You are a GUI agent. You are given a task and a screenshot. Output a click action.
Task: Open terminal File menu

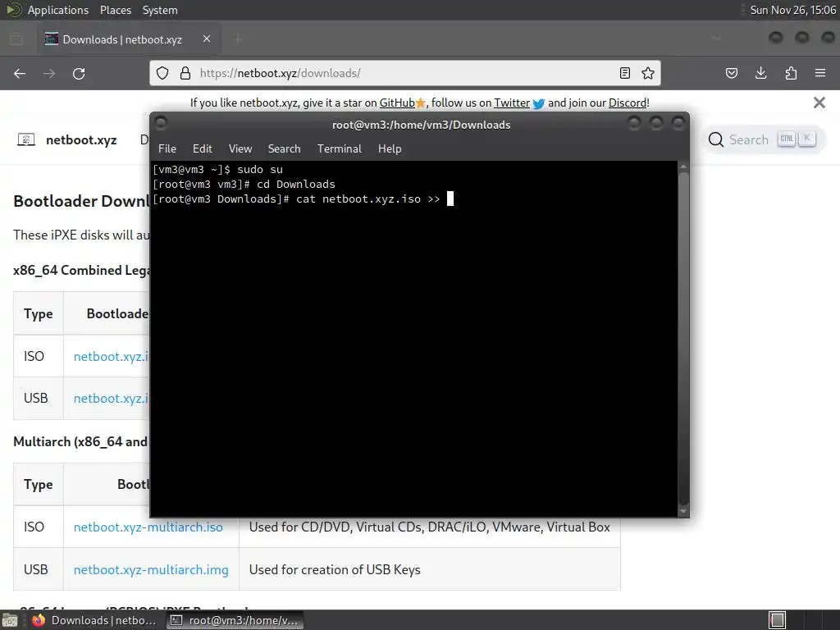point(167,149)
